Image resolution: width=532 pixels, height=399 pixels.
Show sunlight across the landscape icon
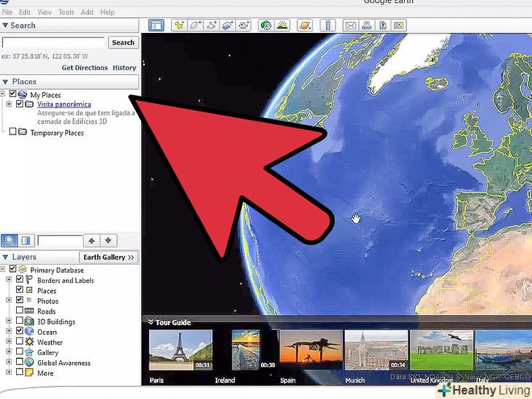(x=282, y=26)
